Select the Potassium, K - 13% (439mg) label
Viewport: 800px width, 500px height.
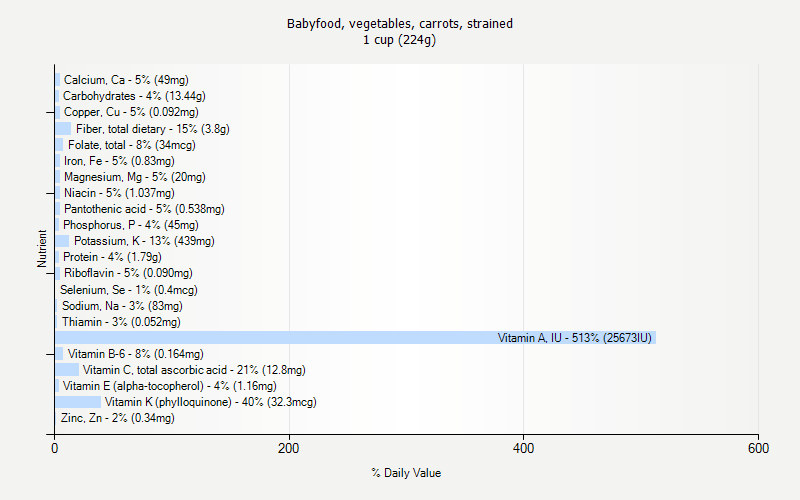pyautogui.click(x=144, y=241)
